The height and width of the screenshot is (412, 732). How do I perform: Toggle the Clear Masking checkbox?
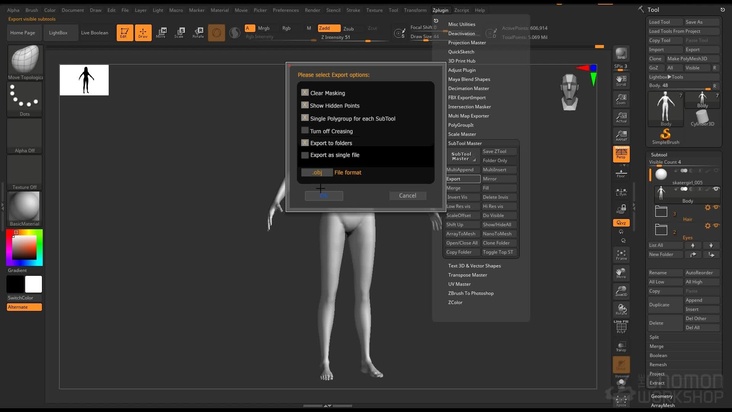305,92
